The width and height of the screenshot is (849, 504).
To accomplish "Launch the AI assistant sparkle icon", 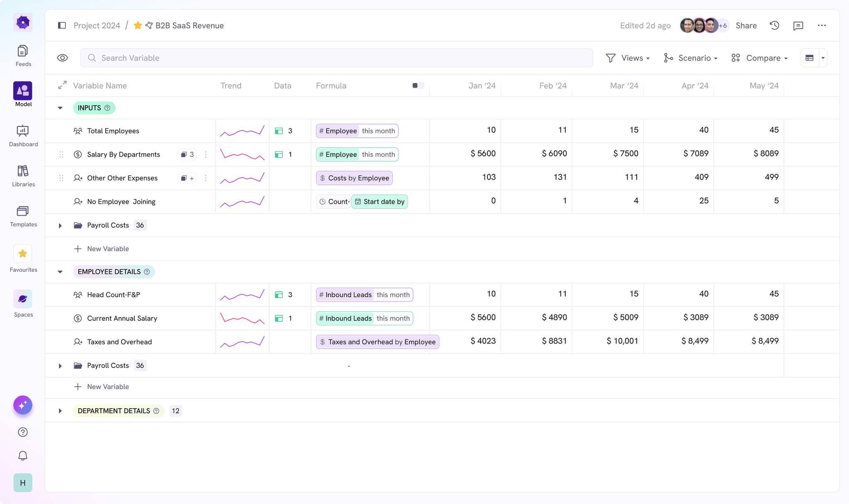I will click(23, 405).
